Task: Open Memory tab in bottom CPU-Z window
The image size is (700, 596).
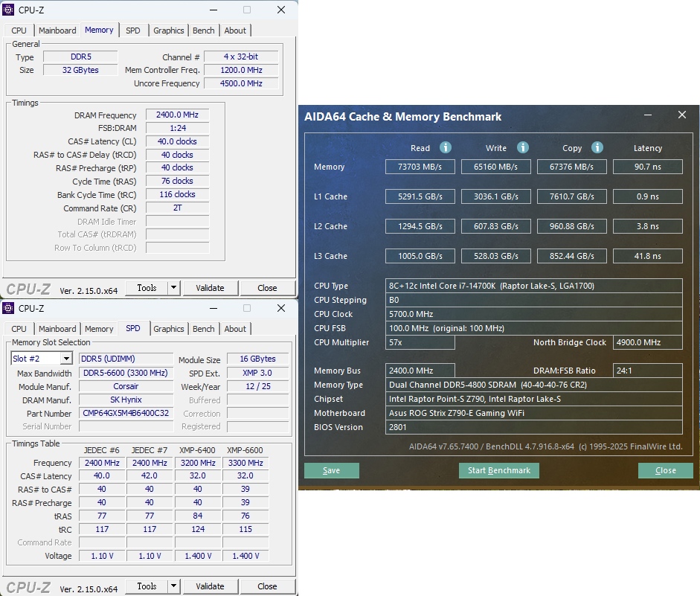Action: point(99,329)
